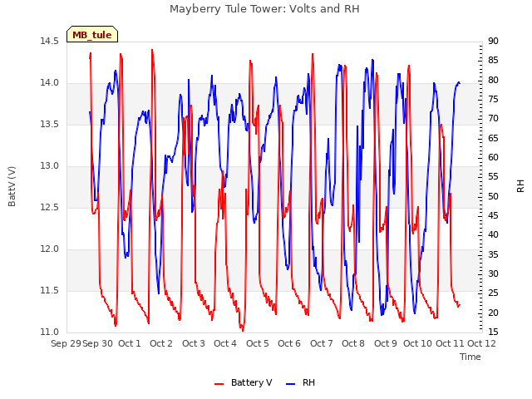This screenshot has height=399, width=532.
Task: Click the 40 RH tick label
Action: [493, 235]
